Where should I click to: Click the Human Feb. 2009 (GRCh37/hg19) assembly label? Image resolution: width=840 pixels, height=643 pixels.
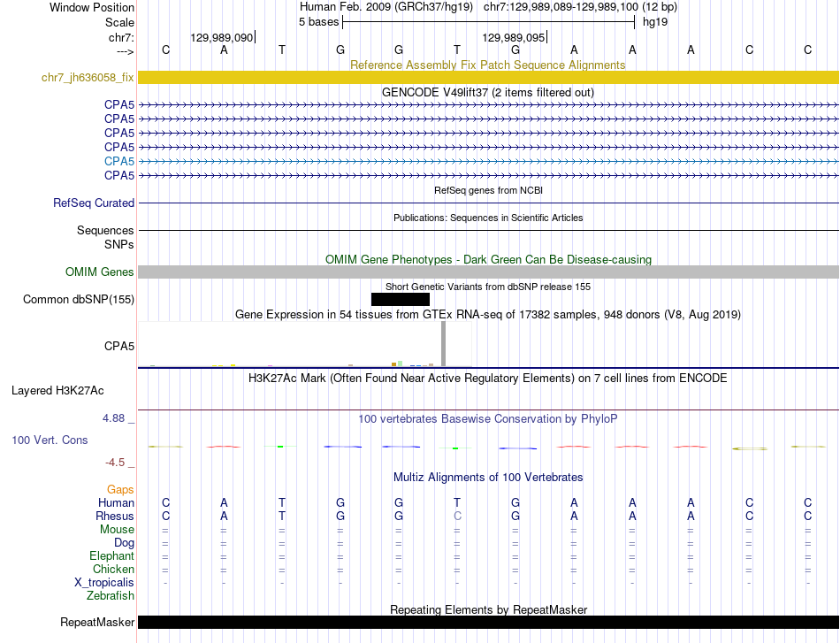386,7
